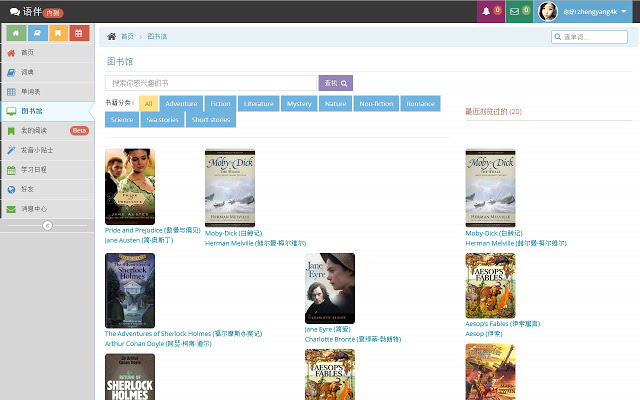Open 好友 in the sidebar

point(47,189)
